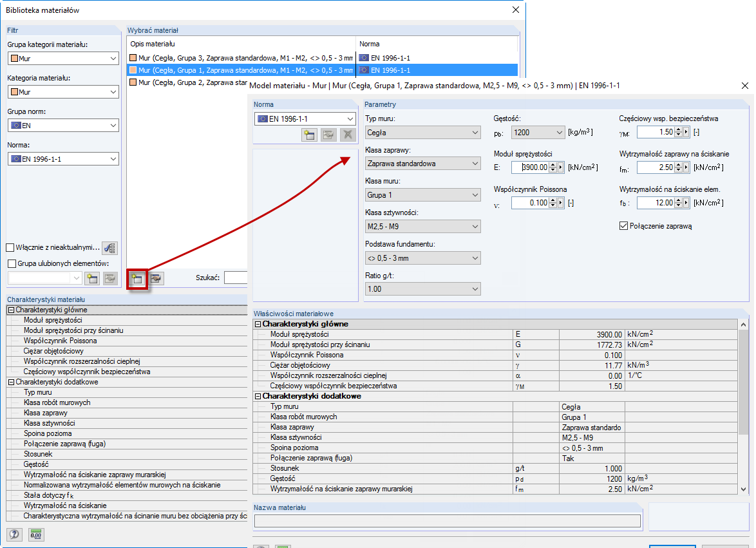The image size is (756, 548).
Task: Collapse Charakterystyki główne in Właściwości materiałowe table
Action: click(x=258, y=324)
